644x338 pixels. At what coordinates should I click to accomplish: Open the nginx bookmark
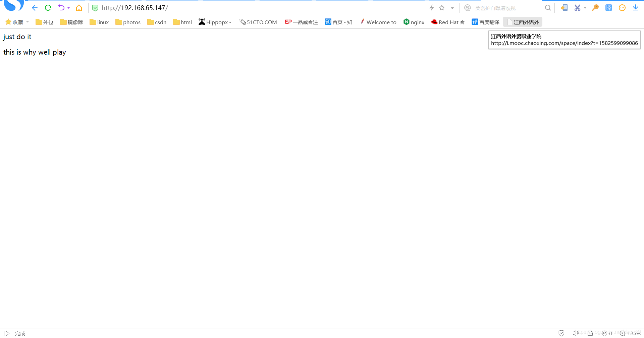(x=414, y=22)
